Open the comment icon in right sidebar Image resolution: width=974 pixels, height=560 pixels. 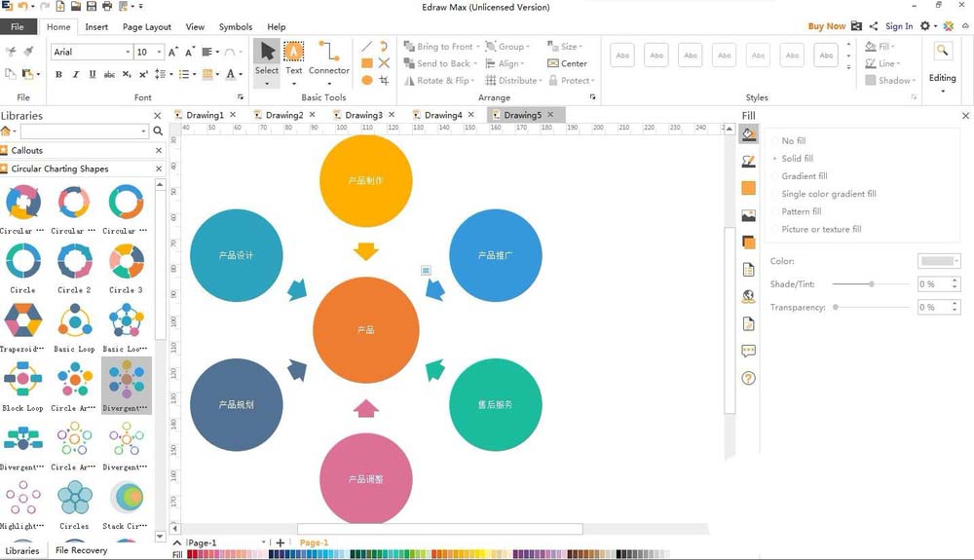748,351
